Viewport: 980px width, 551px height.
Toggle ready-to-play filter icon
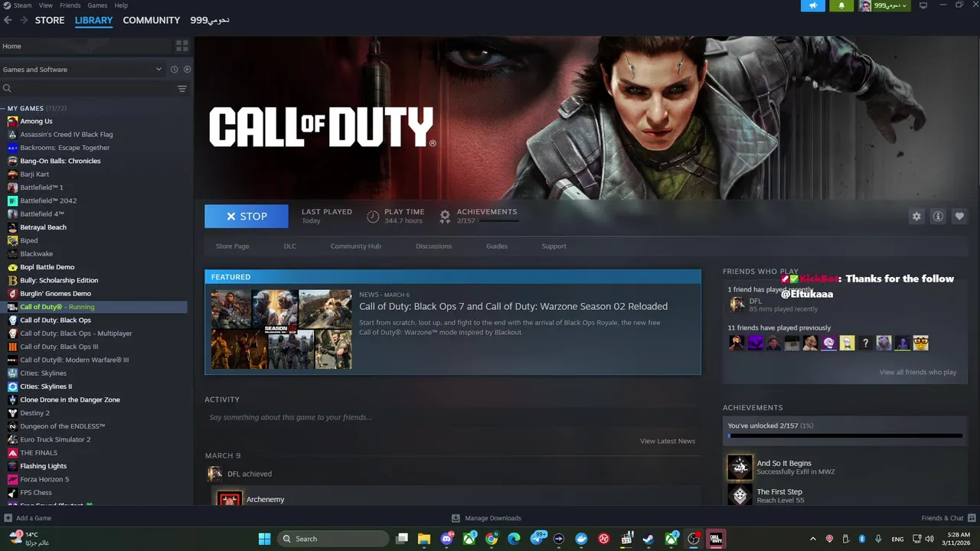(187, 70)
